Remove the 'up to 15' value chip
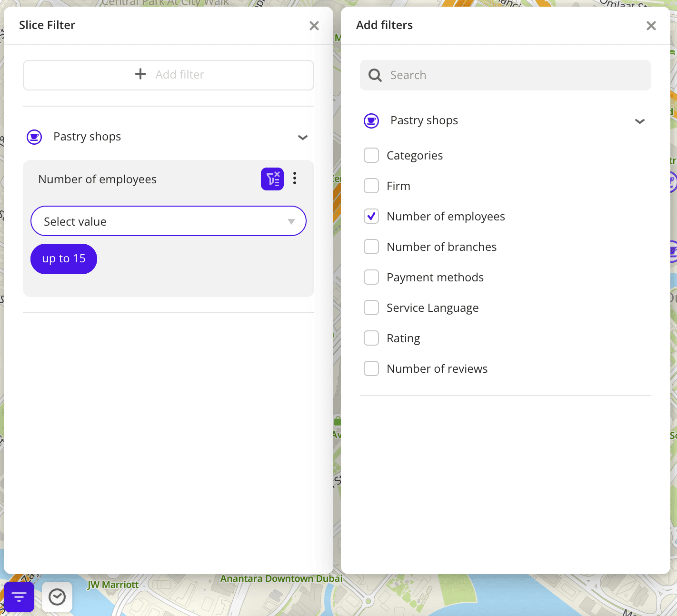 tap(64, 259)
